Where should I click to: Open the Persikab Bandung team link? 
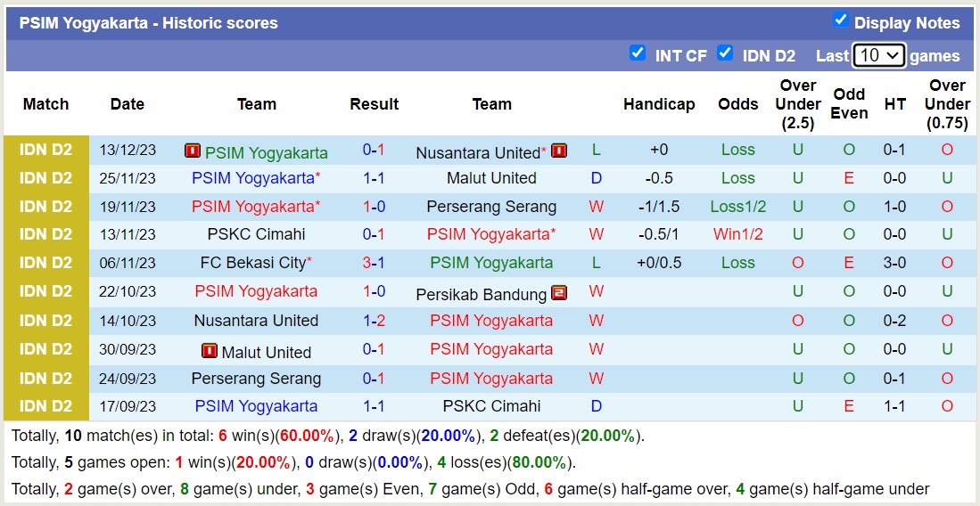coord(482,294)
